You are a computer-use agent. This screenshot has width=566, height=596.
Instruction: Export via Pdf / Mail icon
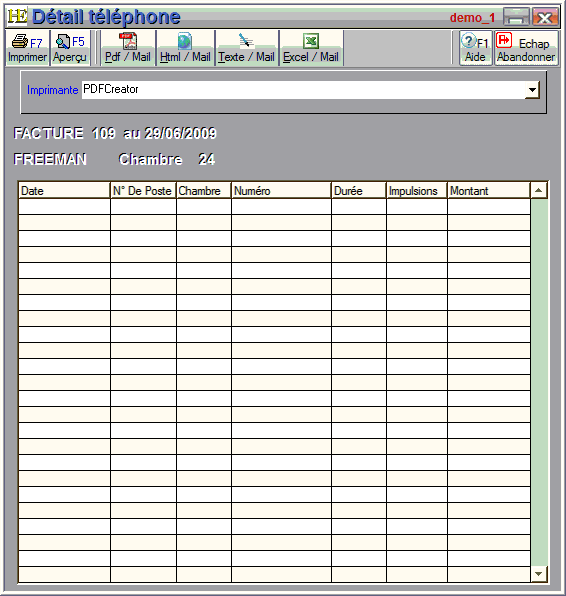click(x=128, y=41)
